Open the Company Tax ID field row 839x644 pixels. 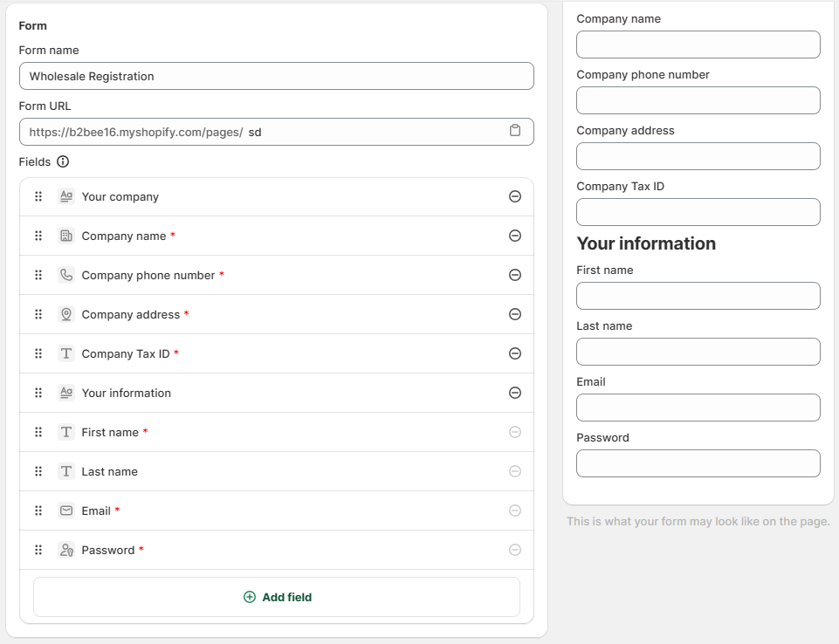point(277,353)
